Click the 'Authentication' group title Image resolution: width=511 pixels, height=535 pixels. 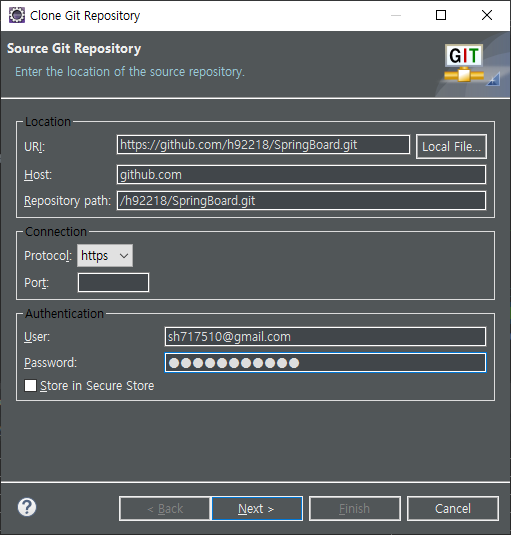click(64, 314)
